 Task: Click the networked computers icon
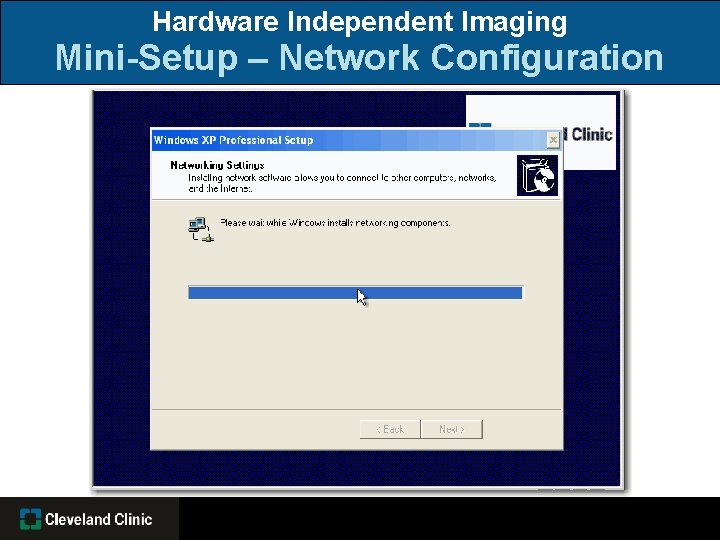(201, 229)
